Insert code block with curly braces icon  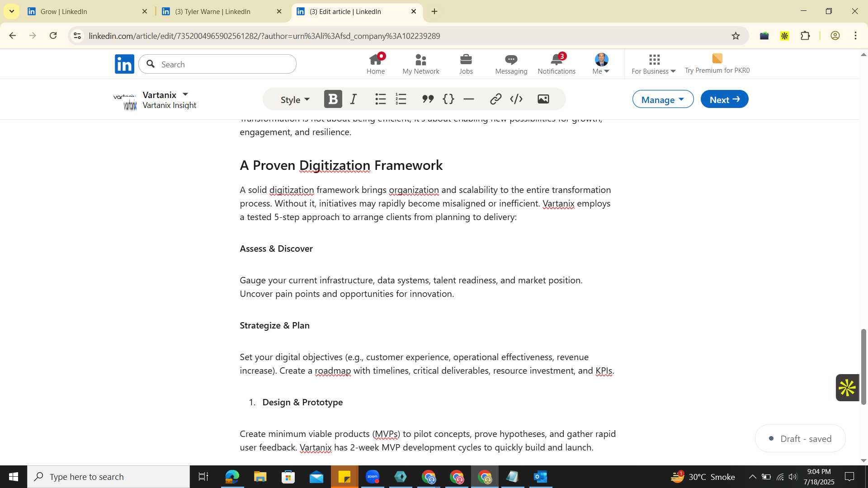coord(448,99)
